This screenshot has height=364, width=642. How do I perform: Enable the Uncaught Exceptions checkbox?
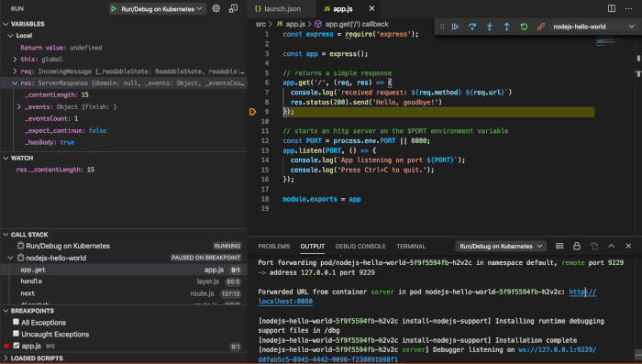[x=16, y=334]
